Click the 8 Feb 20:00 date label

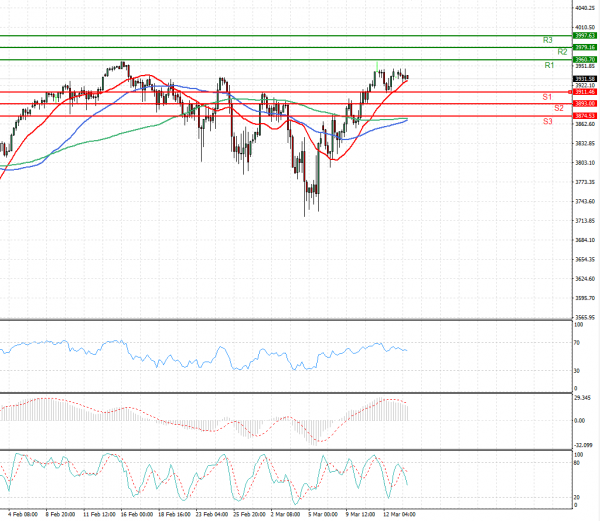click(60, 514)
